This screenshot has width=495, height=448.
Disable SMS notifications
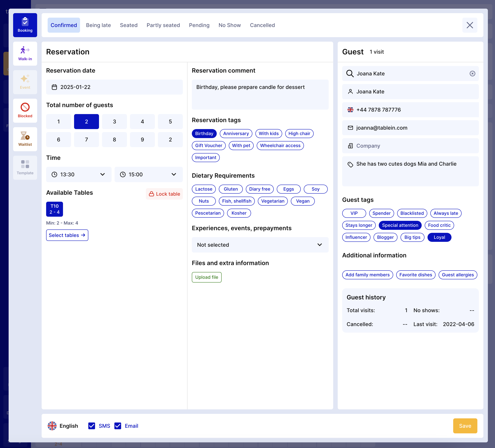pyautogui.click(x=91, y=426)
